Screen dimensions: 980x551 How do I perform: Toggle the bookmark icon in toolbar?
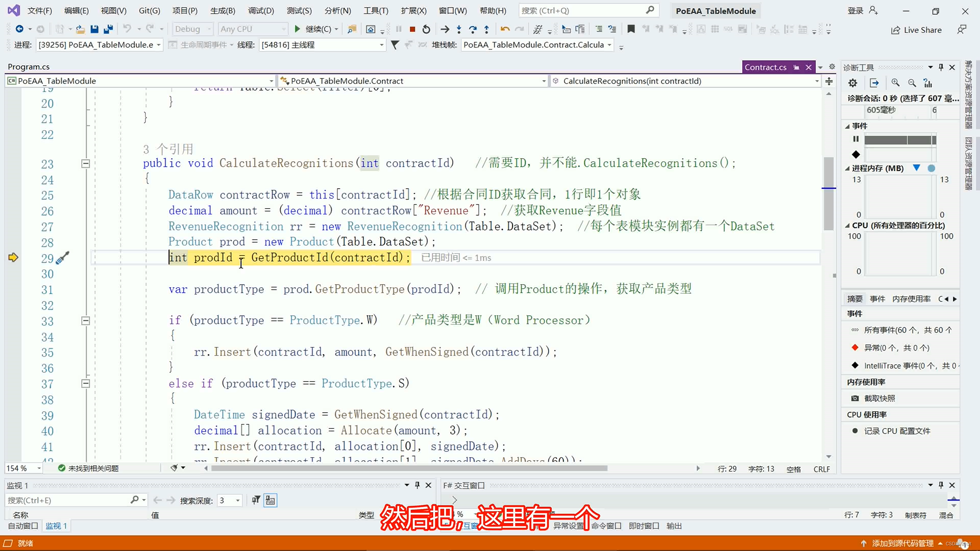pyautogui.click(x=631, y=29)
